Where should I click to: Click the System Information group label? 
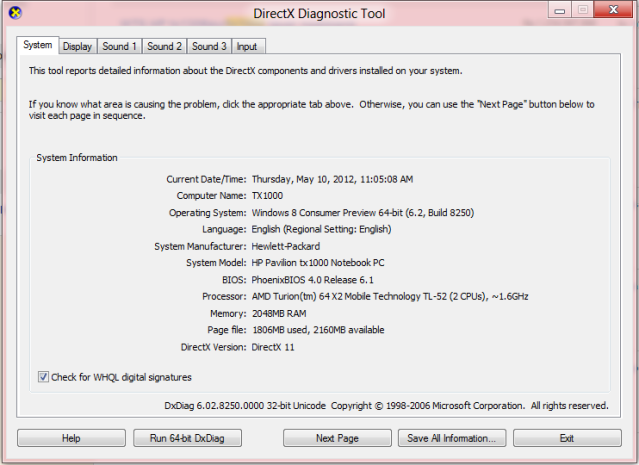77,158
